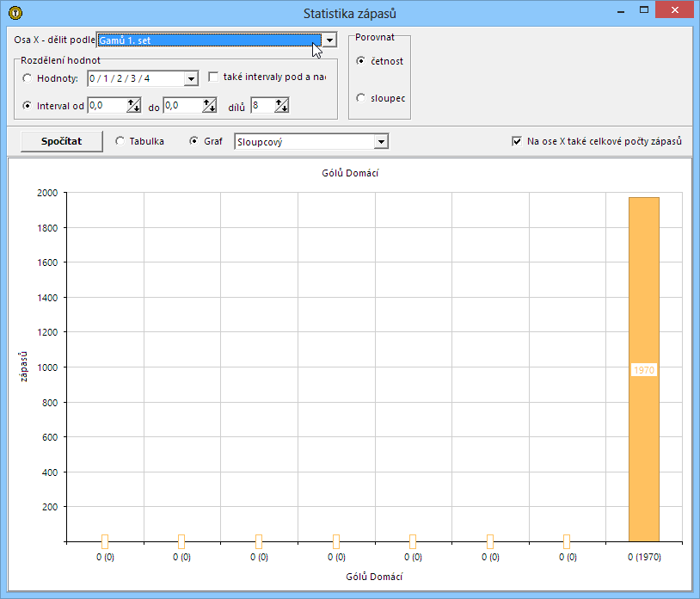This screenshot has width=700, height=599.
Task: Click the 'Interval od' value input field
Action: [107, 106]
